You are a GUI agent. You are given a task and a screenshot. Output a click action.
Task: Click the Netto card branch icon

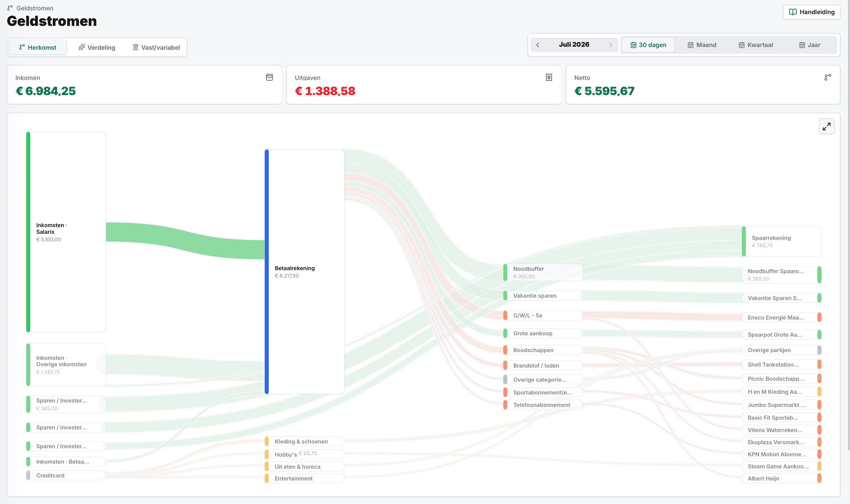click(827, 77)
